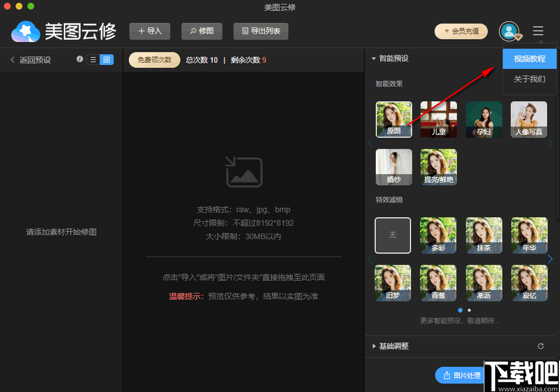Screen dimensions: 560x392
Task: Select the 提亮/鲜艳 preset thumbnail
Action: [438, 167]
